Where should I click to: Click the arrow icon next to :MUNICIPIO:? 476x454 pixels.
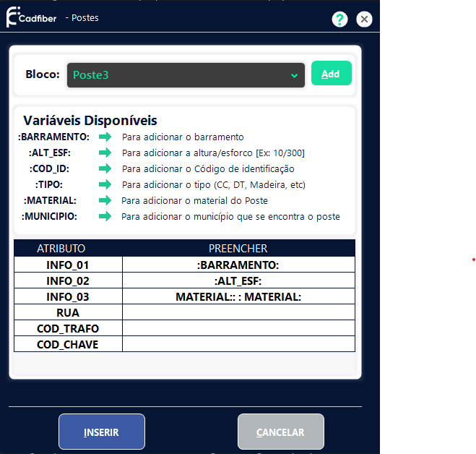click(x=105, y=216)
